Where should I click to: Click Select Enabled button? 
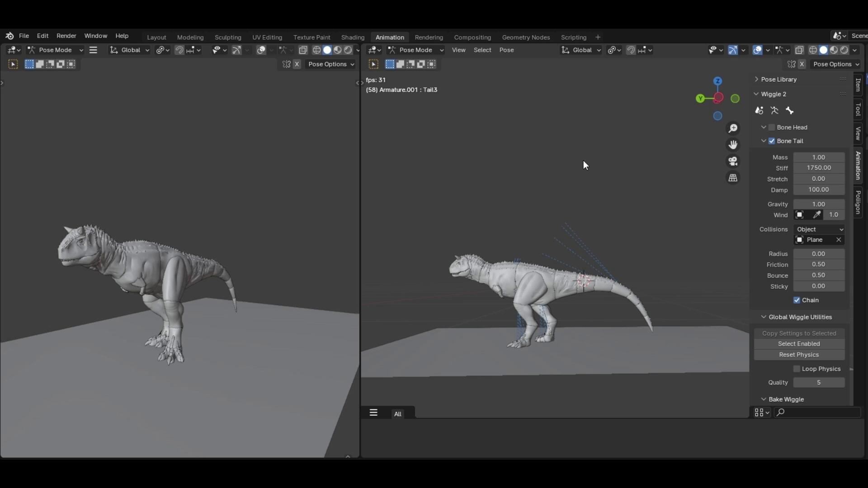click(799, 344)
